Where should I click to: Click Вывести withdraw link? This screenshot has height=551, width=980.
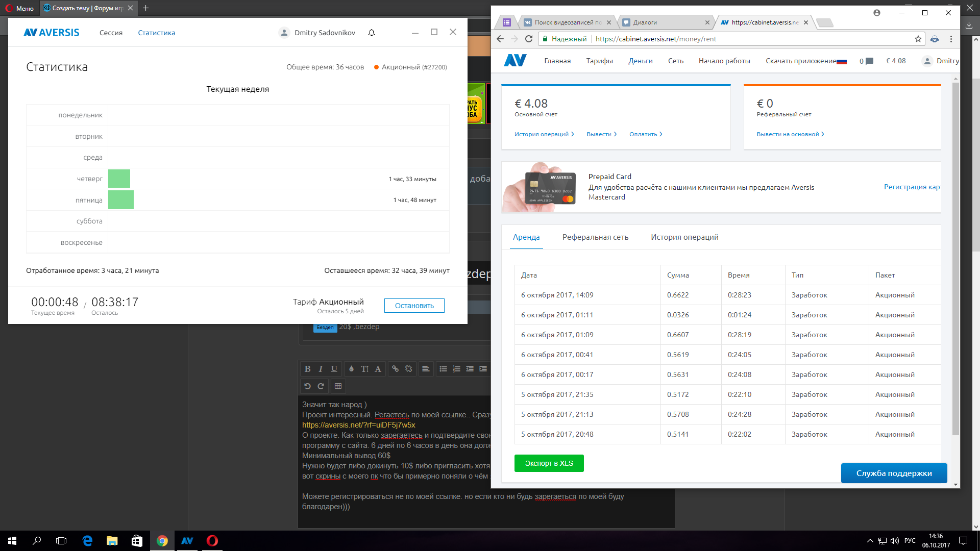pos(602,134)
